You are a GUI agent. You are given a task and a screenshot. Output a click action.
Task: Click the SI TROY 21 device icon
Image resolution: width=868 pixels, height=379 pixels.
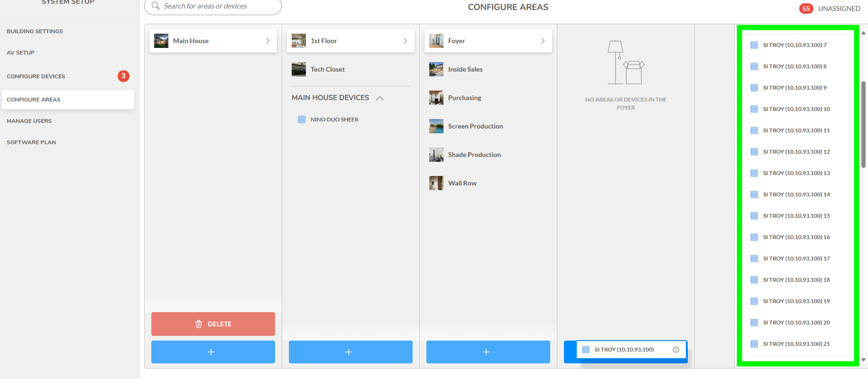pos(754,344)
